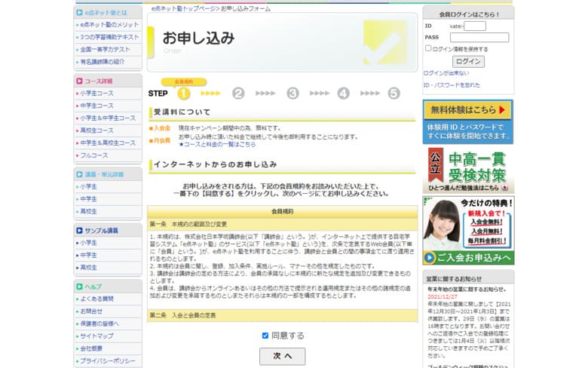This screenshot has height=368, width=588.
Task: Open 小学生 under 講義・単元詳細
Action: pos(88,187)
